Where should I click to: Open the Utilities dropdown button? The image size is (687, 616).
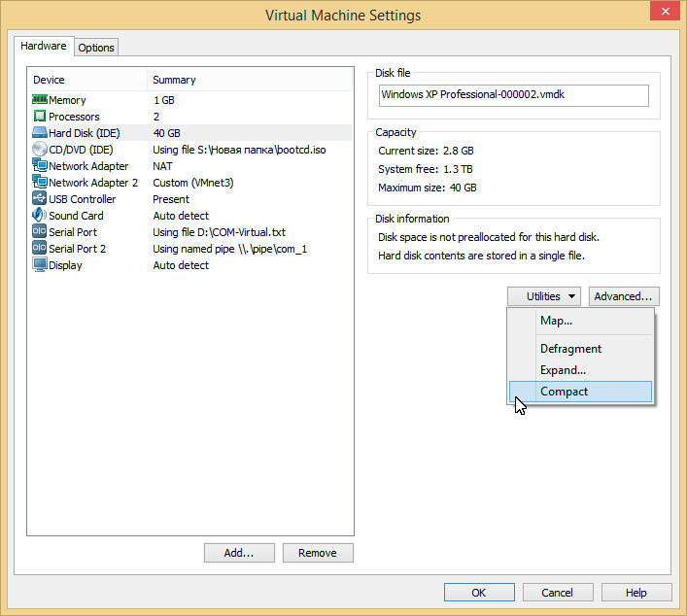[543, 296]
